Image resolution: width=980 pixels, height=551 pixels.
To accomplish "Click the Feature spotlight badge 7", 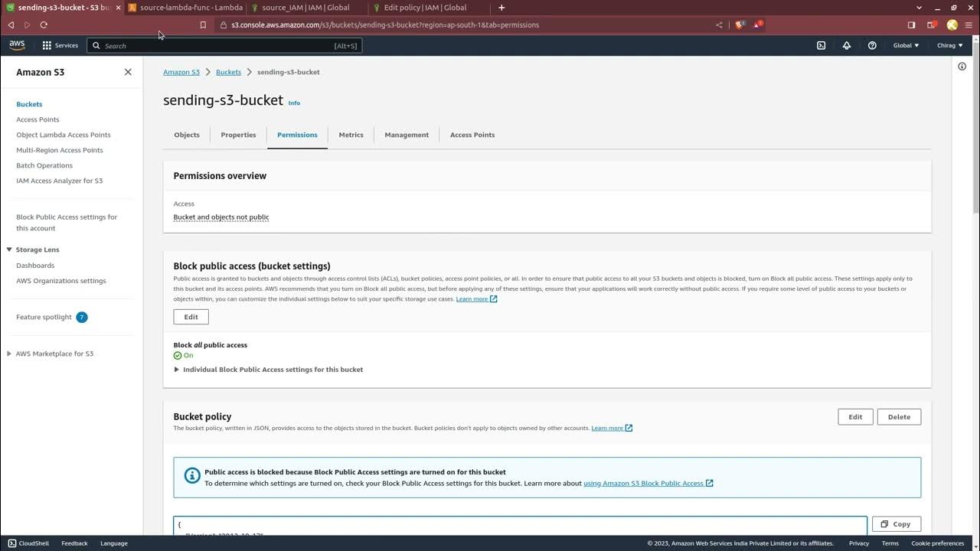I will pyautogui.click(x=82, y=317).
